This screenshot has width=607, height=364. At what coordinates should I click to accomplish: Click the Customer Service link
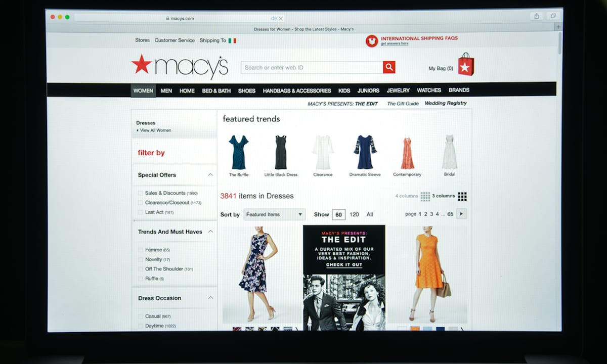click(x=175, y=40)
